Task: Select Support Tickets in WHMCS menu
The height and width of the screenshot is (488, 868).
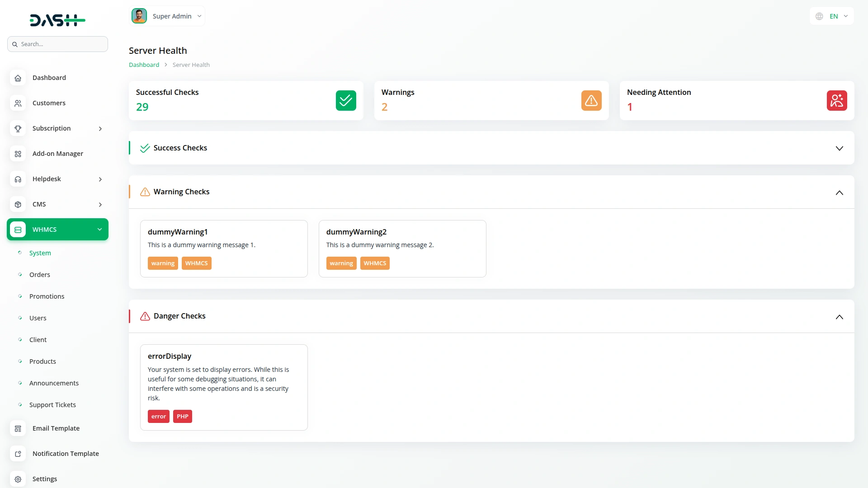Action: tap(52, 405)
